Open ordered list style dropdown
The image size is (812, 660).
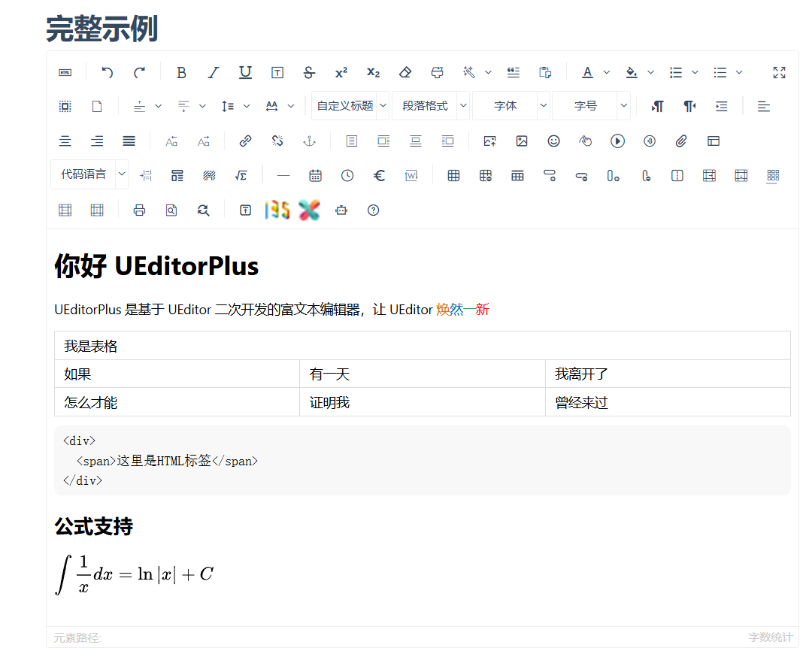tap(695, 72)
